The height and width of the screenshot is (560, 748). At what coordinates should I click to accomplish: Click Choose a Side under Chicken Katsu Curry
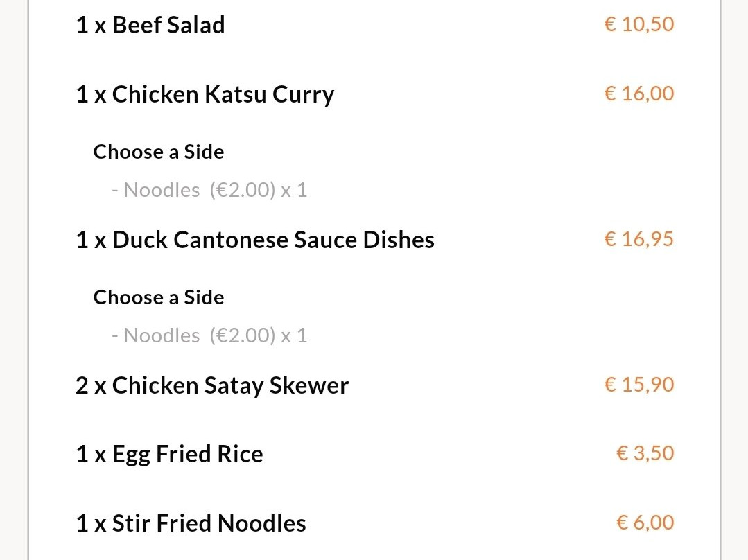(159, 152)
